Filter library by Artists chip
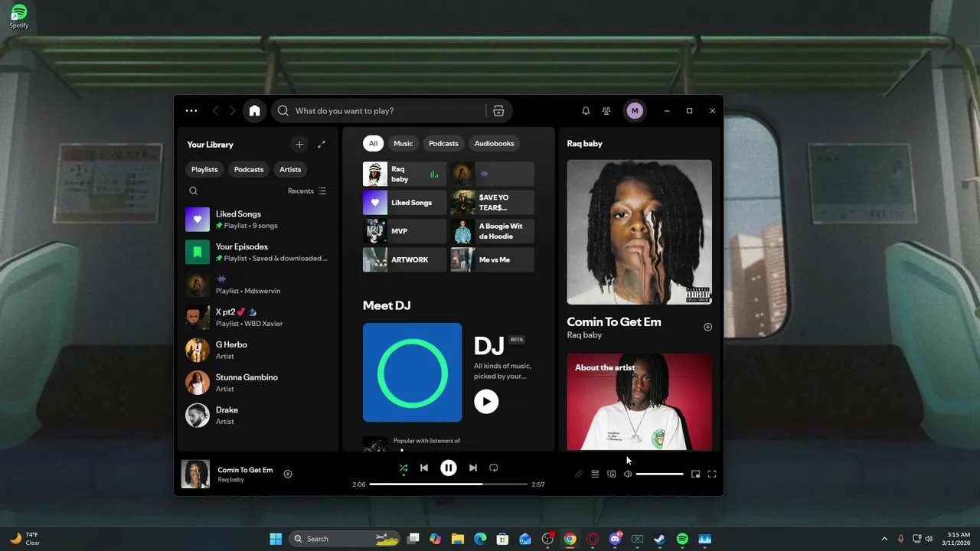 (290, 169)
